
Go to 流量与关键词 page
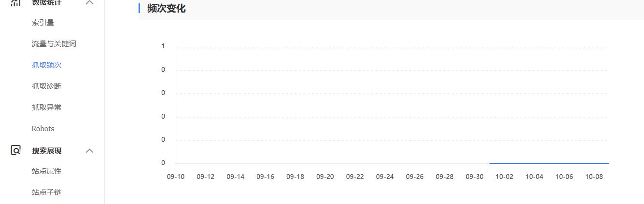pos(54,44)
